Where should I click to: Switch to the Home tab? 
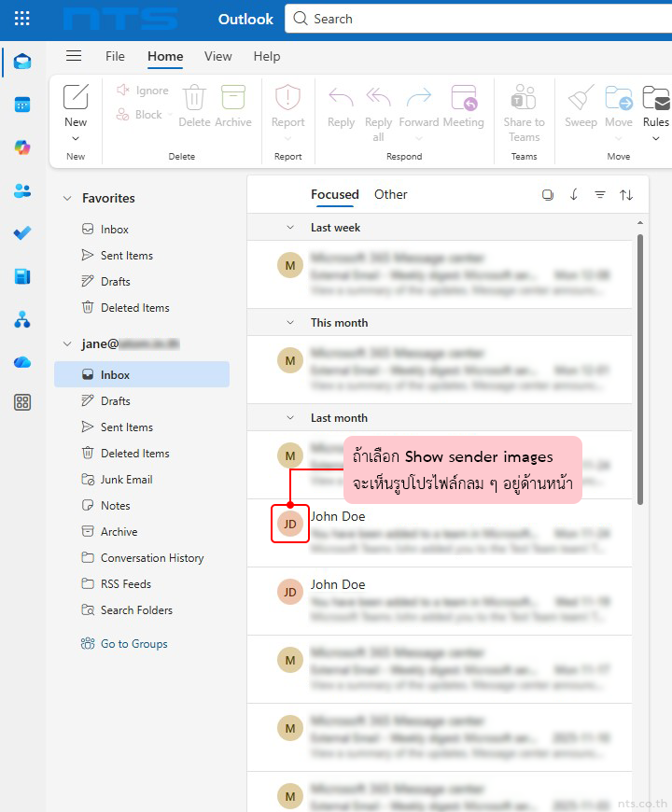click(165, 56)
